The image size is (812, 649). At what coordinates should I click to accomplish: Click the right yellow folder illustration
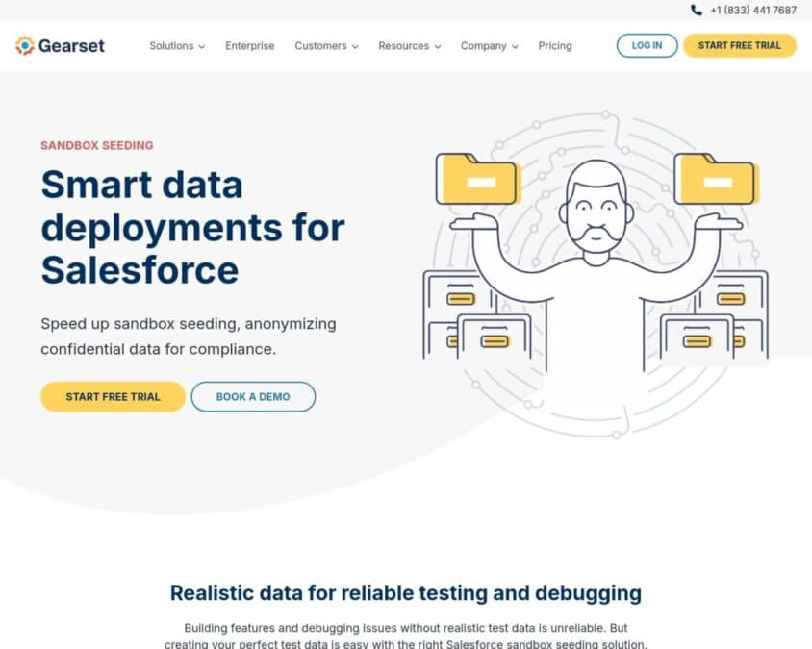click(x=715, y=179)
